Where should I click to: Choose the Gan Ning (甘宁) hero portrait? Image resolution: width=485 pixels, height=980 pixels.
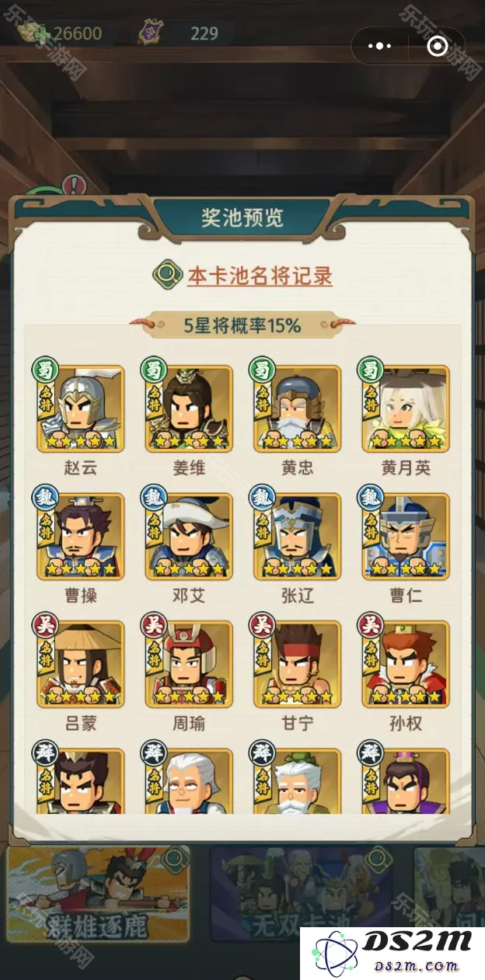click(298, 664)
